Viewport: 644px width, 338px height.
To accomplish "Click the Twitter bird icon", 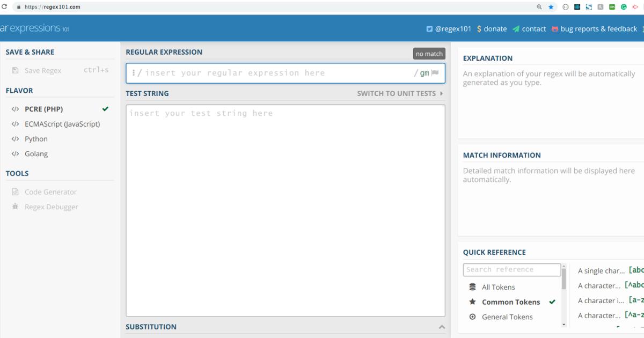I will point(429,29).
